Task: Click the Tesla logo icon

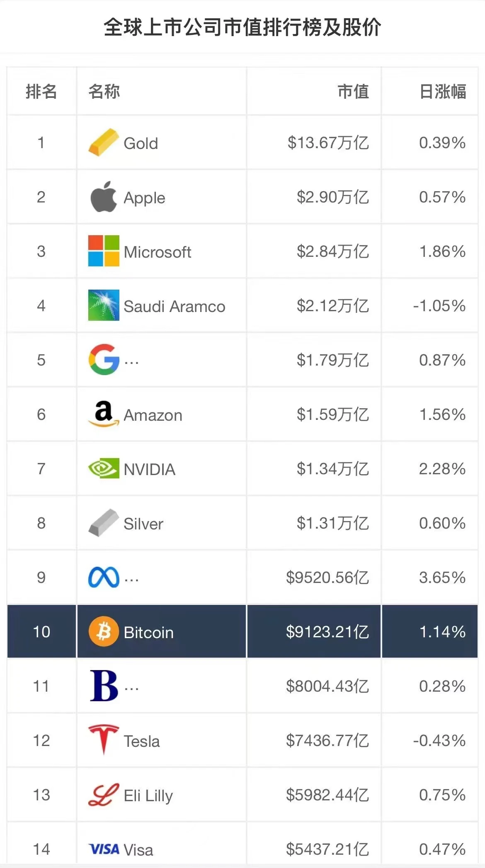Action: [104, 740]
